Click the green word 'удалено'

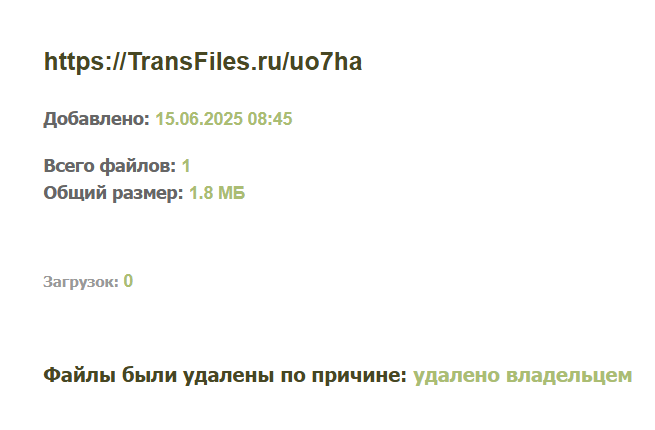[x=457, y=376]
